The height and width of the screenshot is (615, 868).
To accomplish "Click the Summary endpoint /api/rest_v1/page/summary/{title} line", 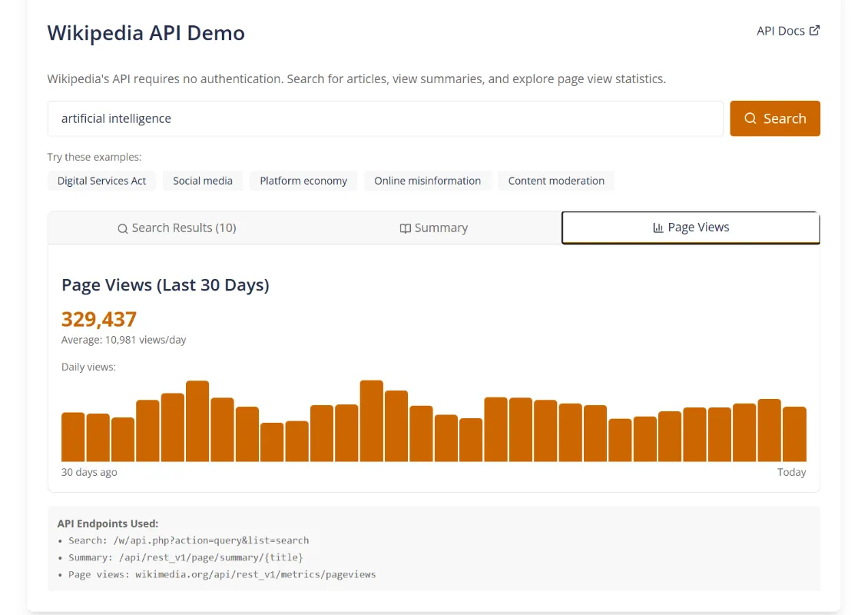I will [x=185, y=557].
